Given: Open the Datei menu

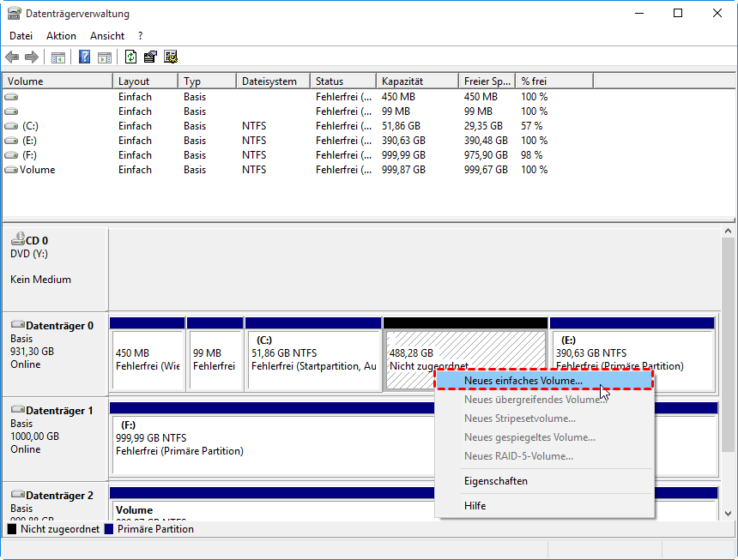Looking at the screenshot, I should pyautogui.click(x=21, y=36).
